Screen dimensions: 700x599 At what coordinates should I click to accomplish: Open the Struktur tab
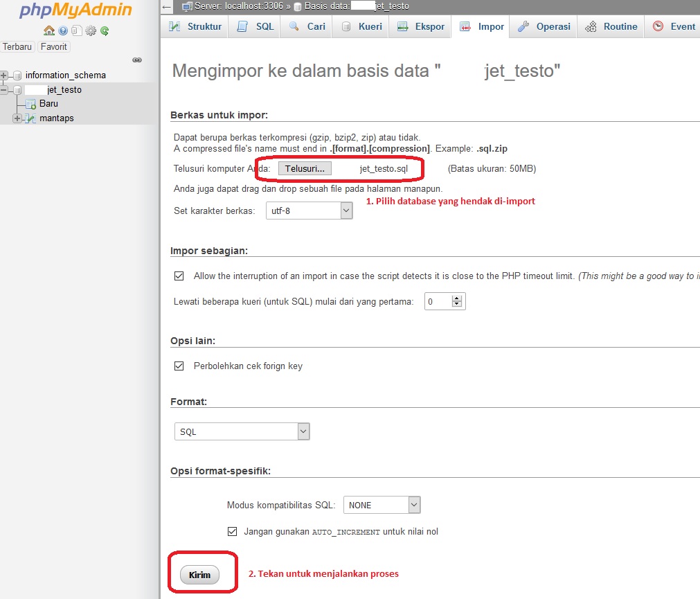tap(195, 26)
